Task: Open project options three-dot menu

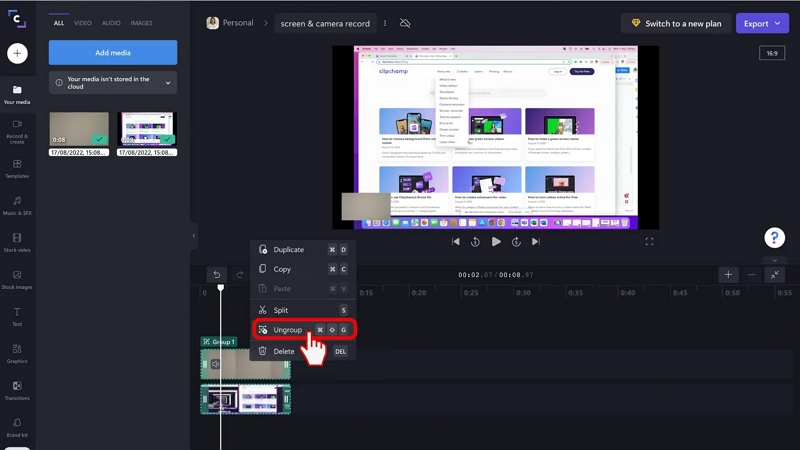Action: [385, 23]
